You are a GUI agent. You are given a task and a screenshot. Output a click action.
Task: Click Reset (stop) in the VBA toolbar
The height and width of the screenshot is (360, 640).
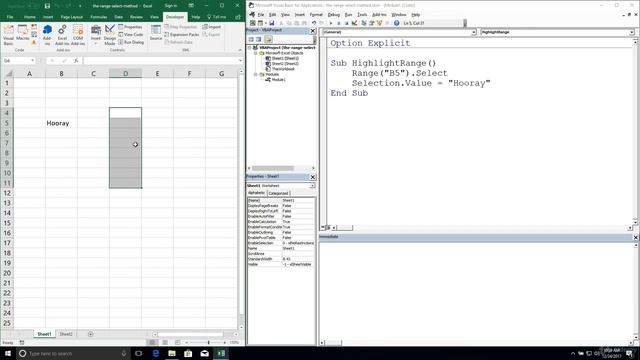(x=346, y=23)
